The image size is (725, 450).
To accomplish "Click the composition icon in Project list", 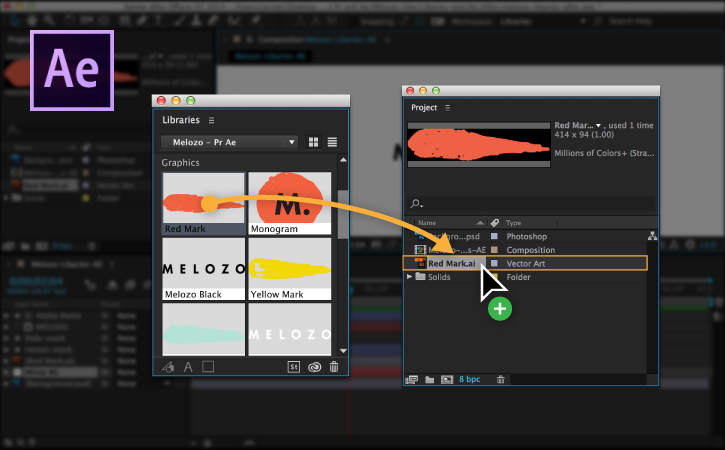I will [x=420, y=250].
